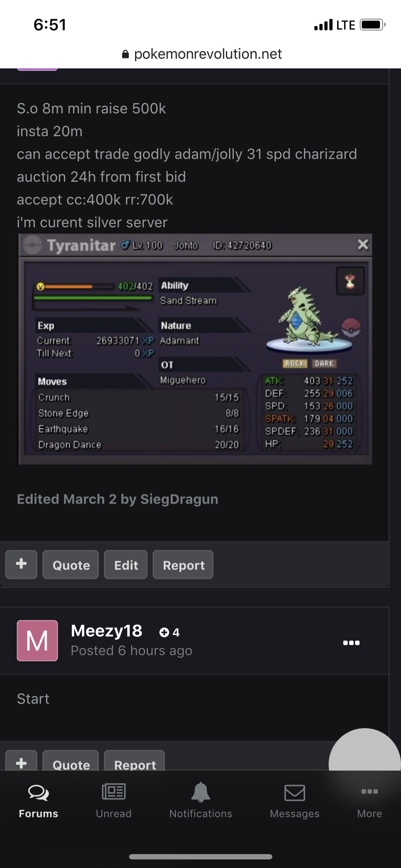
Task: Open the Messages envelope icon
Action: 294,793
